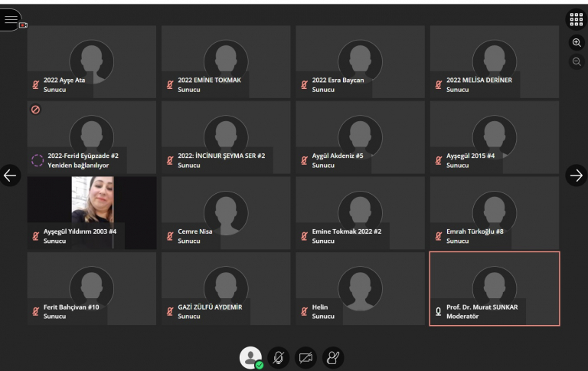This screenshot has width=588, height=371.
Task: Go to next page of participants
Action: [577, 176]
